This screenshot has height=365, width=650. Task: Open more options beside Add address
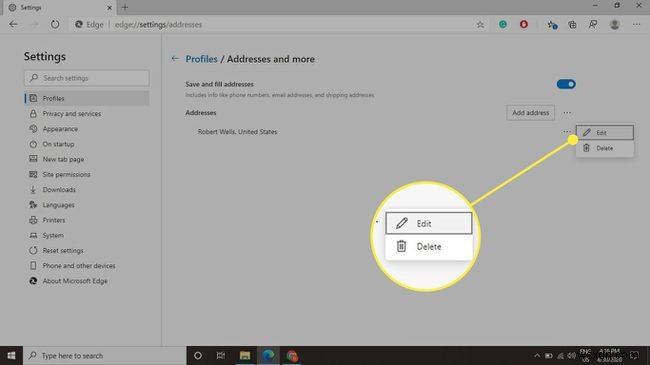(x=567, y=112)
